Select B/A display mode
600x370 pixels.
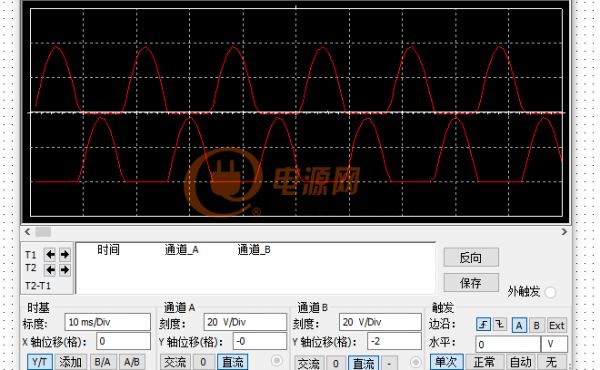coord(102,362)
